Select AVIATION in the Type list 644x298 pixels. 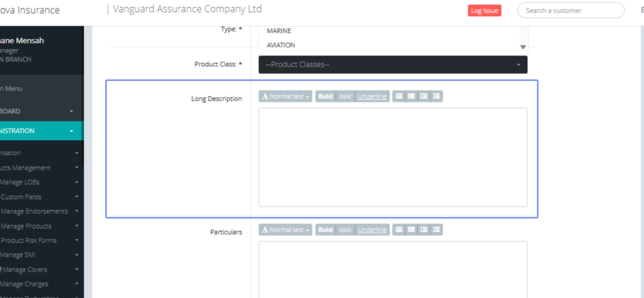click(281, 45)
